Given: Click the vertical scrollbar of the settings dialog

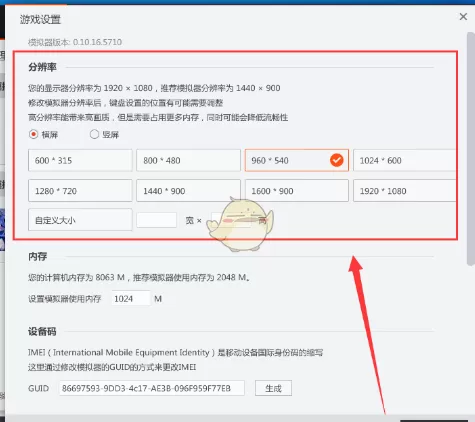Looking at the screenshot, I should click(471, 148).
